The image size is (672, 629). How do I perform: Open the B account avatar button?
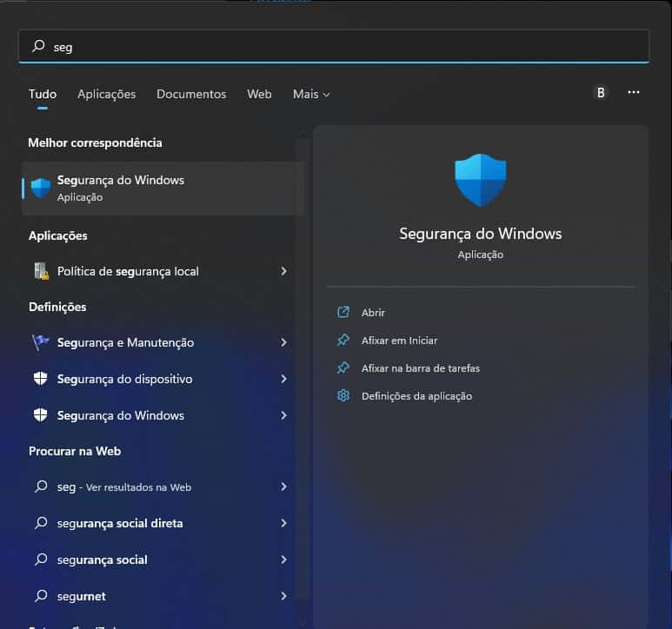coord(601,92)
